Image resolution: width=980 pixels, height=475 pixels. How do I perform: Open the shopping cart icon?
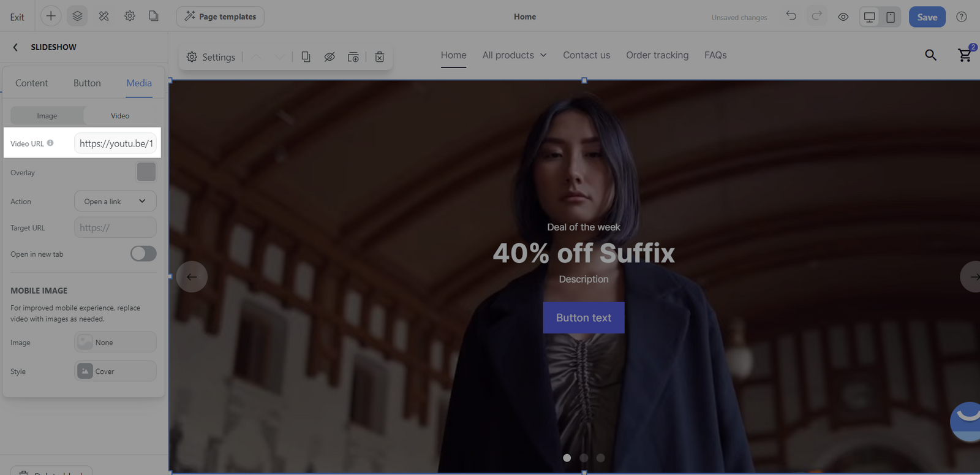(965, 55)
